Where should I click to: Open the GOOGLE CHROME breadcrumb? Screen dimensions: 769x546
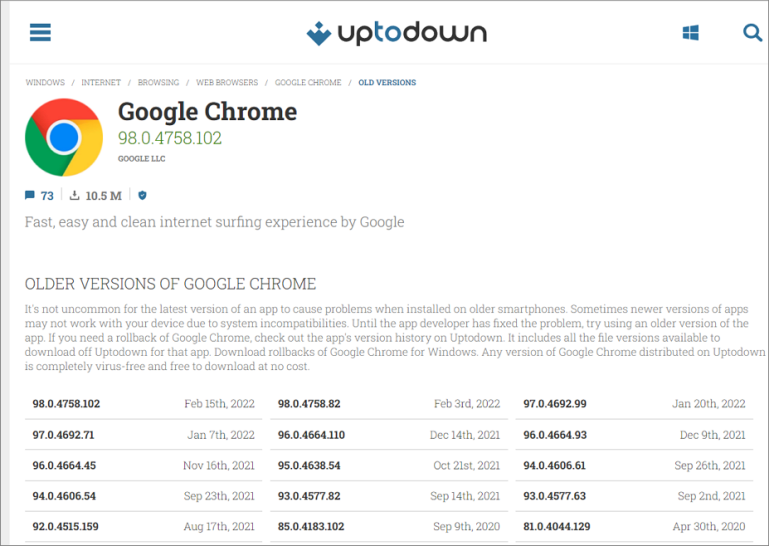(308, 83)
